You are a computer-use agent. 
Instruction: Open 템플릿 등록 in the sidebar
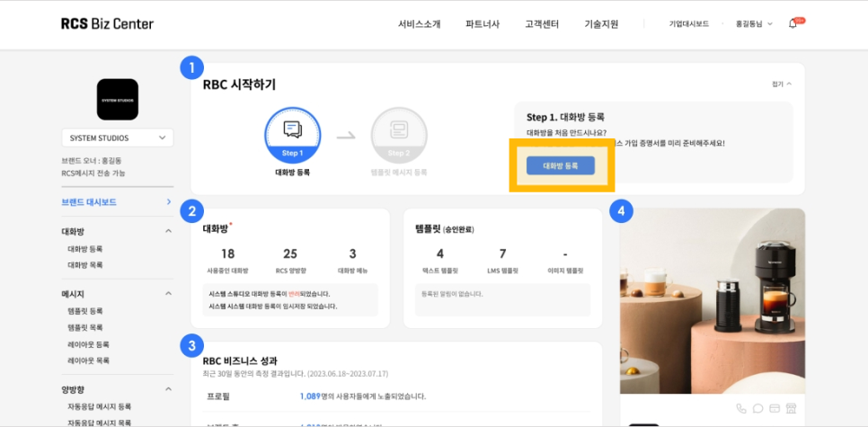pyautogui.click(x=84, y=311)
